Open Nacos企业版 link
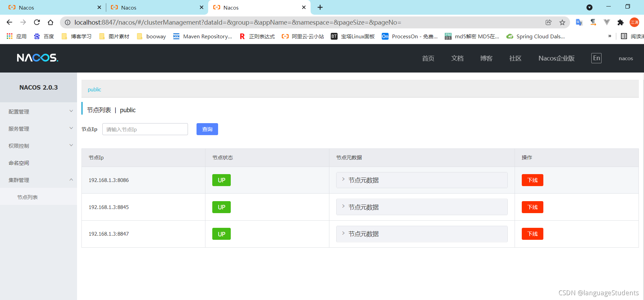 pyautogui.click(x=556, y=58)
